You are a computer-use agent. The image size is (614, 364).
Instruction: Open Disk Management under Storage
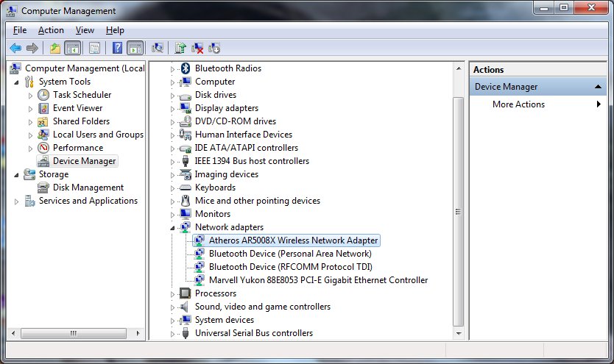coord(88,188)
